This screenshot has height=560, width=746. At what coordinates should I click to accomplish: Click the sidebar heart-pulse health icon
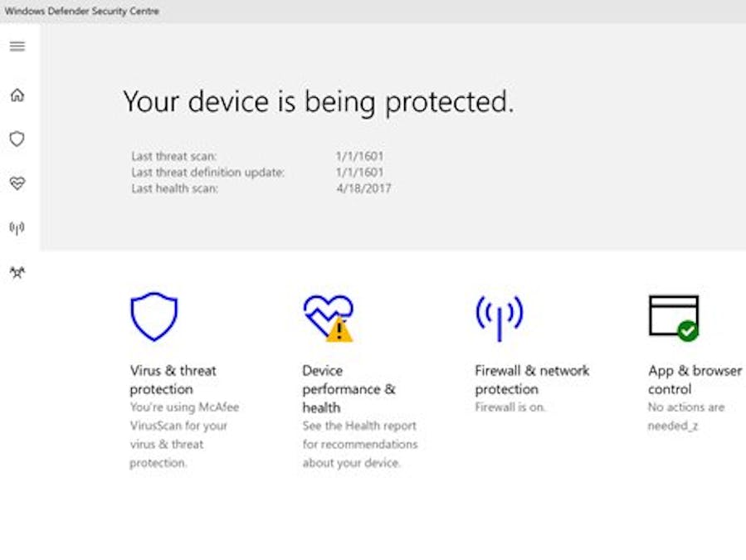[x=17, y=183]
